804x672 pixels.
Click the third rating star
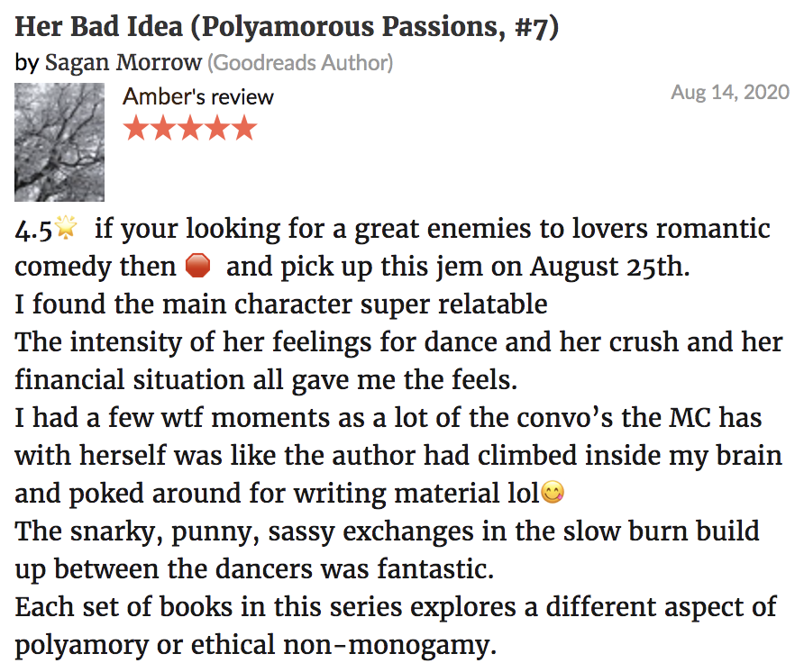point(190,128)
